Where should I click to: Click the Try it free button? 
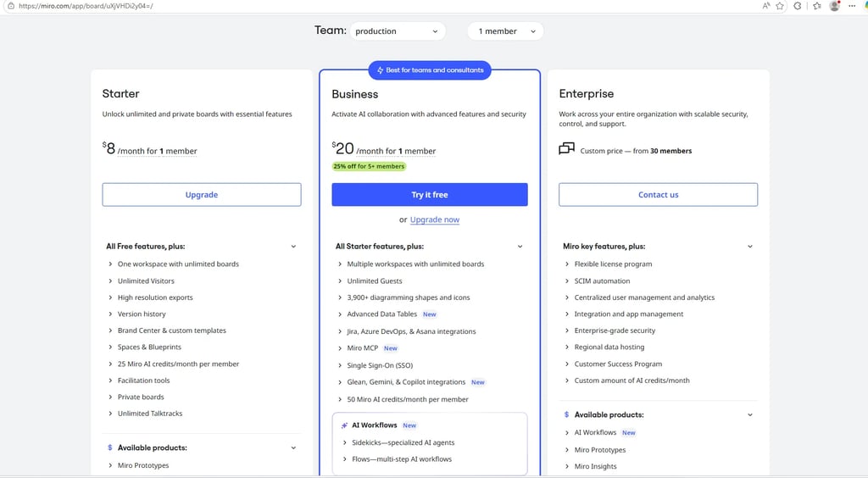click(x=430, y=195)
